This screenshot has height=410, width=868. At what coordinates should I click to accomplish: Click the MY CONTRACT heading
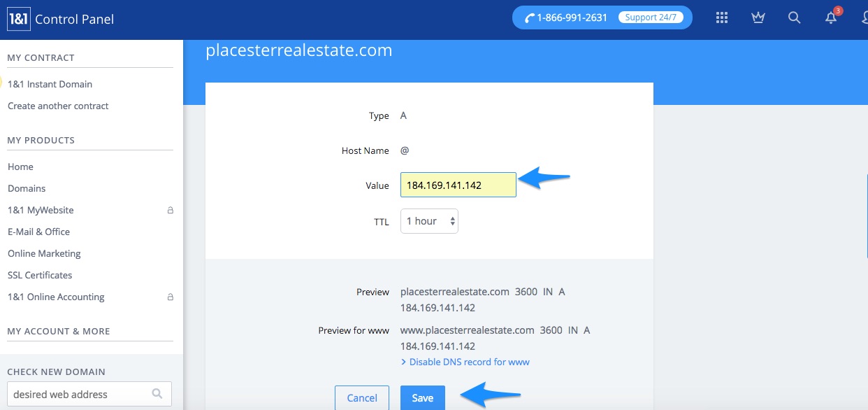coord(41,57)
